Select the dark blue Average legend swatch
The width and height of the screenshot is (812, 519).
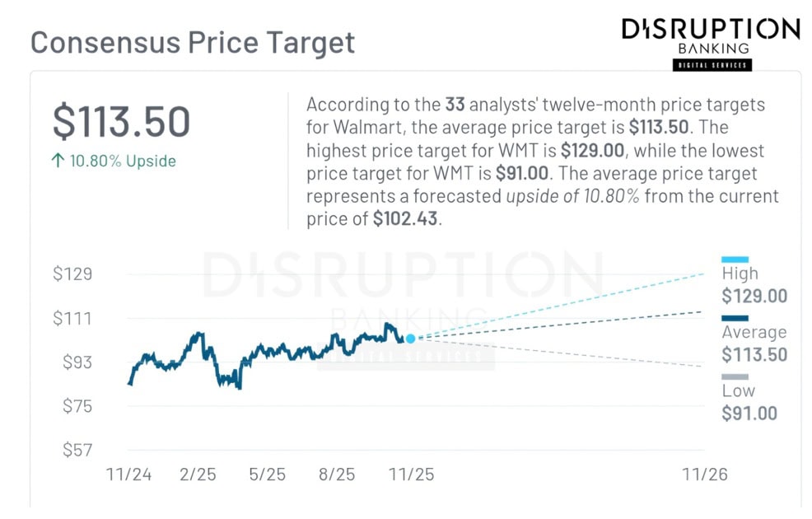pos(735,318)
